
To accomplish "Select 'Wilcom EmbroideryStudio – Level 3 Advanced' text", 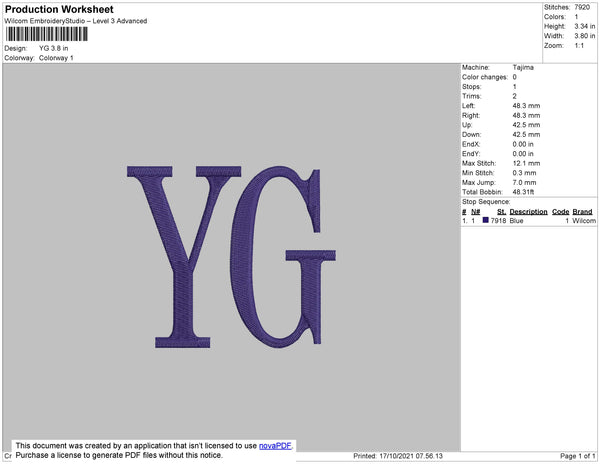I will coord(76,21).
